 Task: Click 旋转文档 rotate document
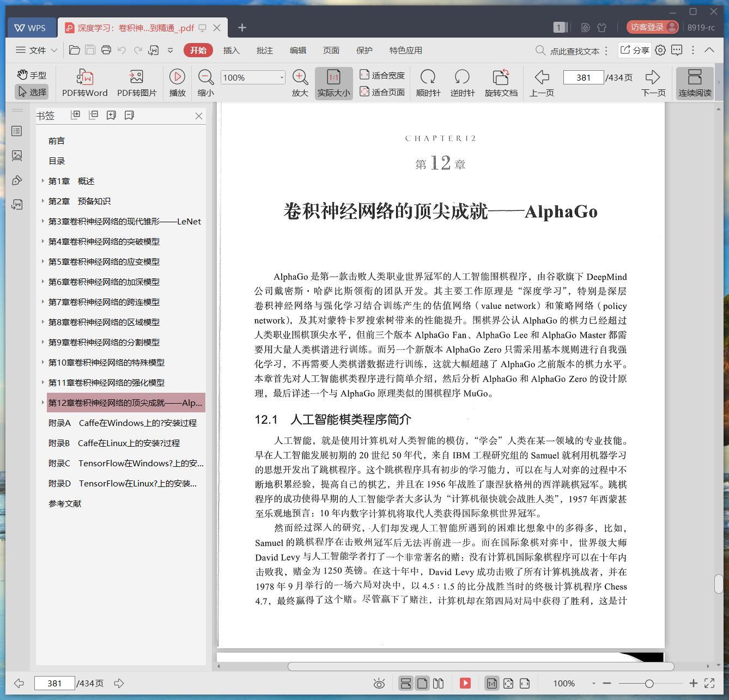501,83
